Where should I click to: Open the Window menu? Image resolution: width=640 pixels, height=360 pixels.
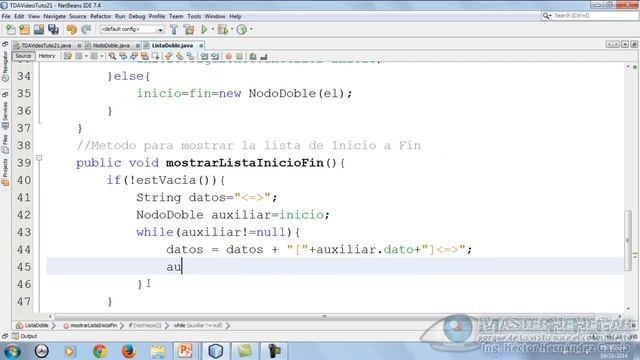tap(215, 16)
